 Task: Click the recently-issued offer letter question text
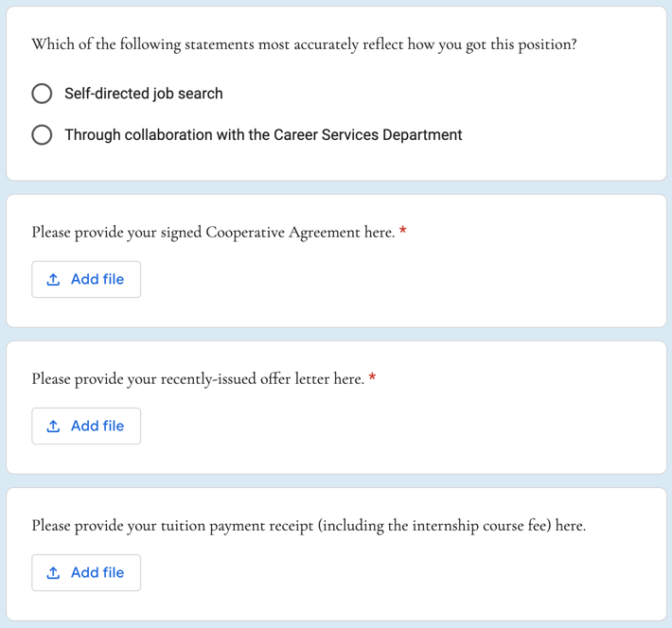(198, 379)
